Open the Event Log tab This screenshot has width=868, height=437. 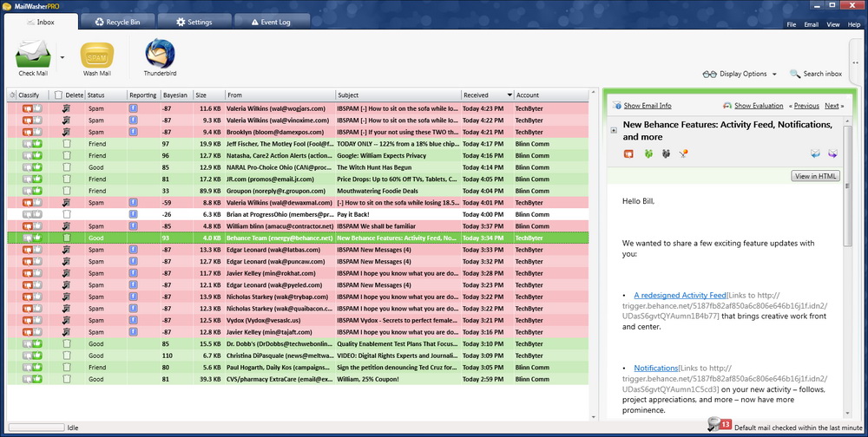pyautogui.click(x=271, y=22)
